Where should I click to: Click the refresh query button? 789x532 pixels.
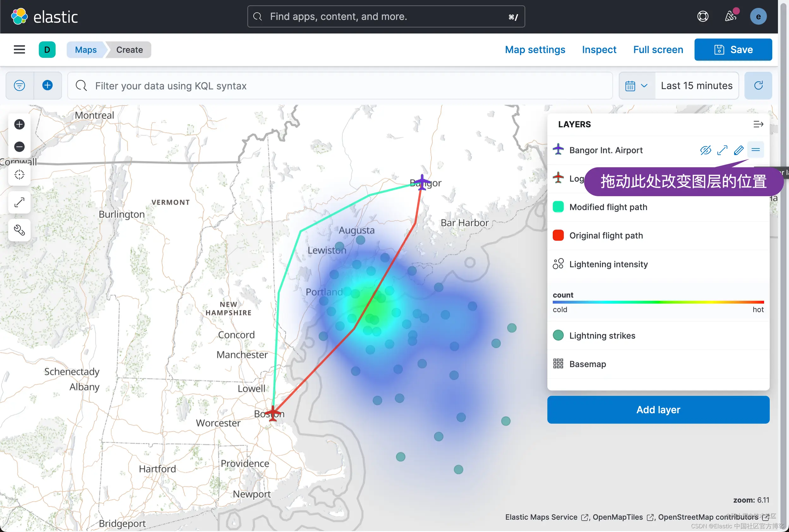click(x=758, y=86)
